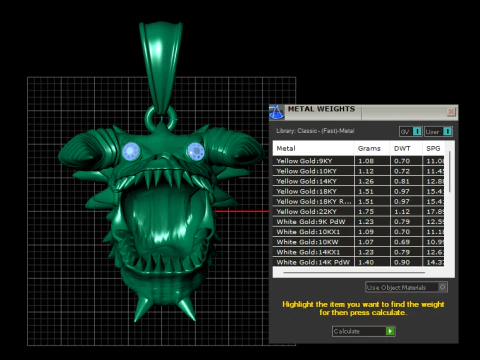The width and height of the screenshot is (480, 360).
Task: Click the 0.90 DWT value for 14K PdW
Action: [402, 262]
